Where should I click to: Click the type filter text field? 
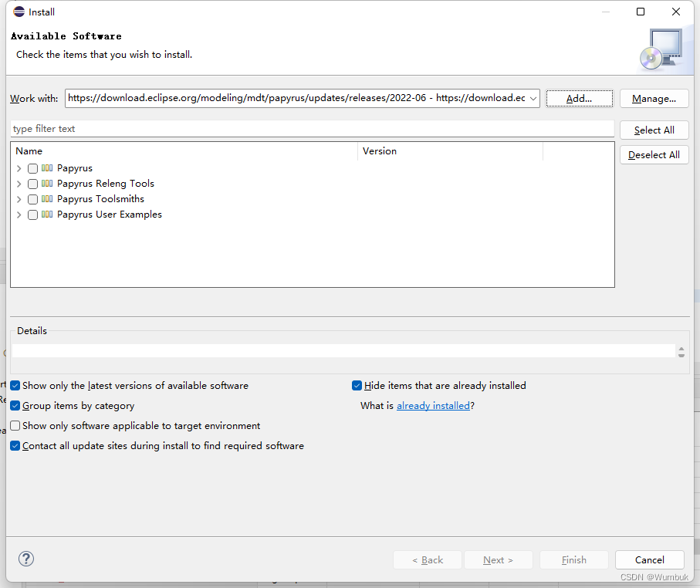click(312, 129)
